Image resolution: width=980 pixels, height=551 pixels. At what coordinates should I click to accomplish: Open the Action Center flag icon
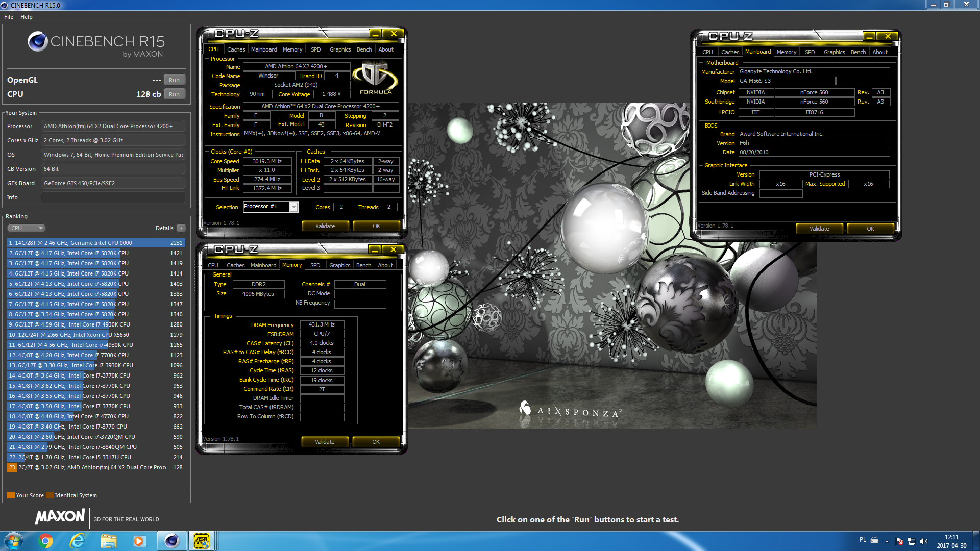(899, 541)
